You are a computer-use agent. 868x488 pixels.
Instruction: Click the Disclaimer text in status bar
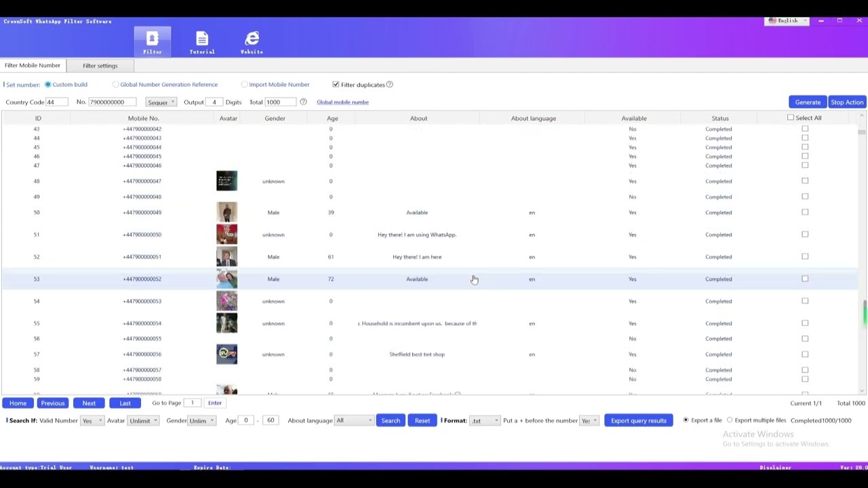pos(775,468)
